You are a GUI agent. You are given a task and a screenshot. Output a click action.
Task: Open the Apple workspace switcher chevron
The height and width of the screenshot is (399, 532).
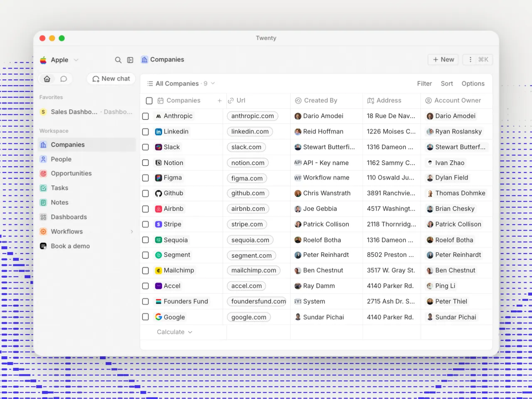(76, 60)
